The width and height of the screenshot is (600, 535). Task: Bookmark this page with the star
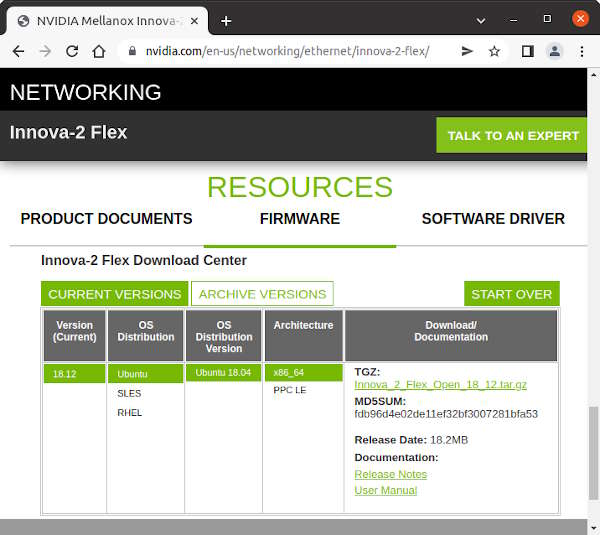pyautogui.click(x=494, y=51)
